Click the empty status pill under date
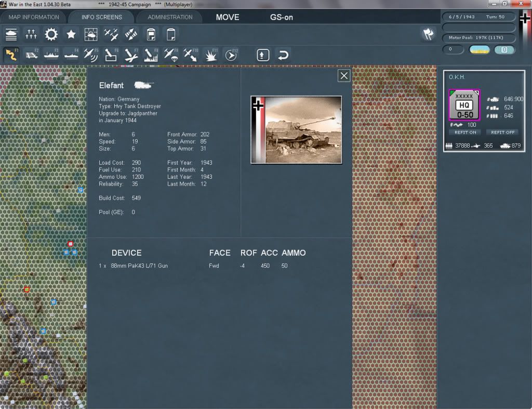Image resolution: width=532 pixels, height=409 pixels. pos(478,27)
